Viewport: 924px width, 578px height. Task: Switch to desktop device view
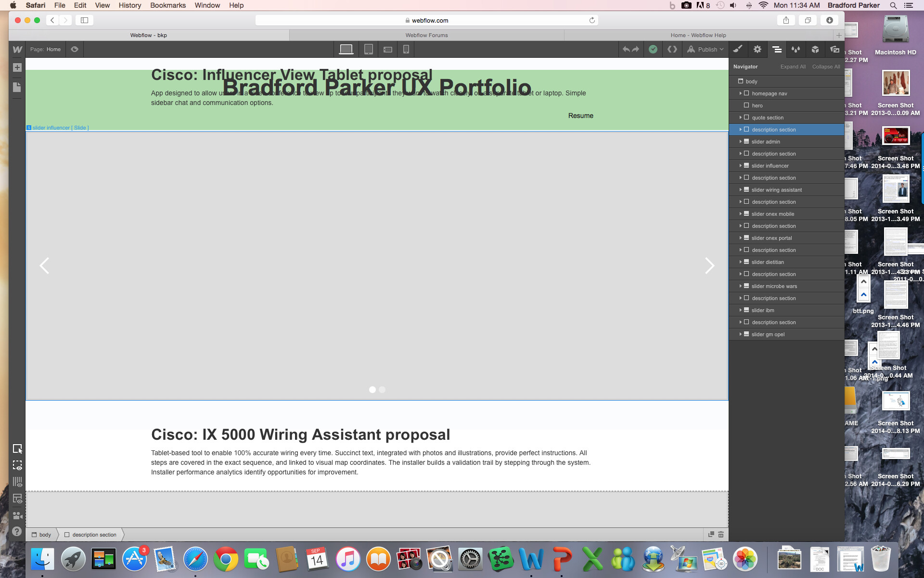(x=346, y=49)
